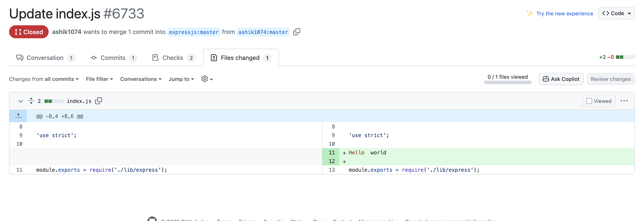Switch to the Checks tab
644x221 pixels.
coord(174,58)
